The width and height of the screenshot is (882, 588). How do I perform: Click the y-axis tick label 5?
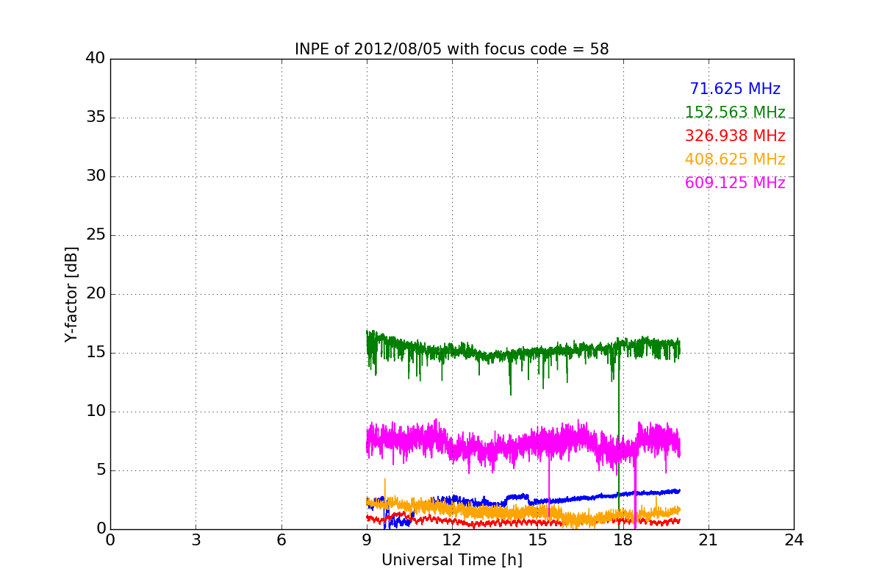tap(100, 470)
